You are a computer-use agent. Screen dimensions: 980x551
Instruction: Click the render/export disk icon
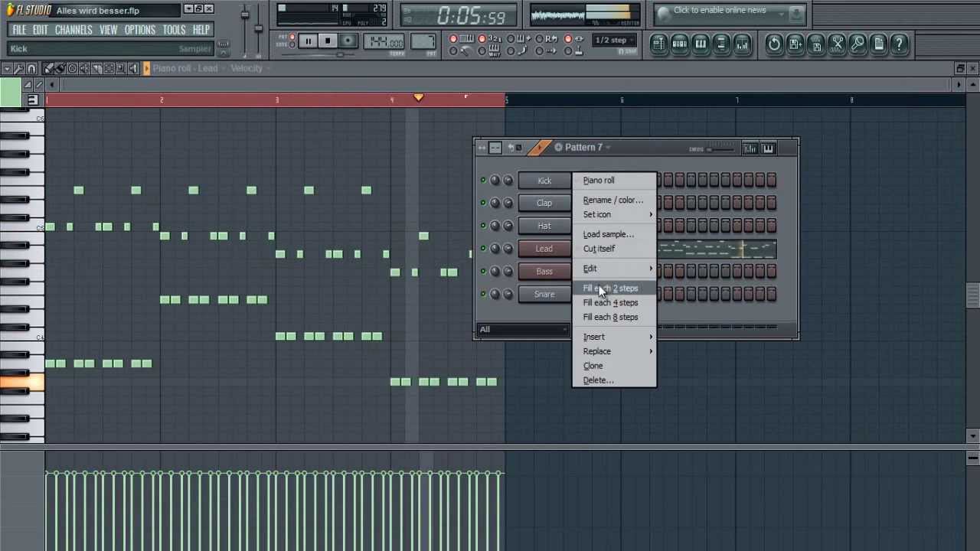tap(816, 44)
